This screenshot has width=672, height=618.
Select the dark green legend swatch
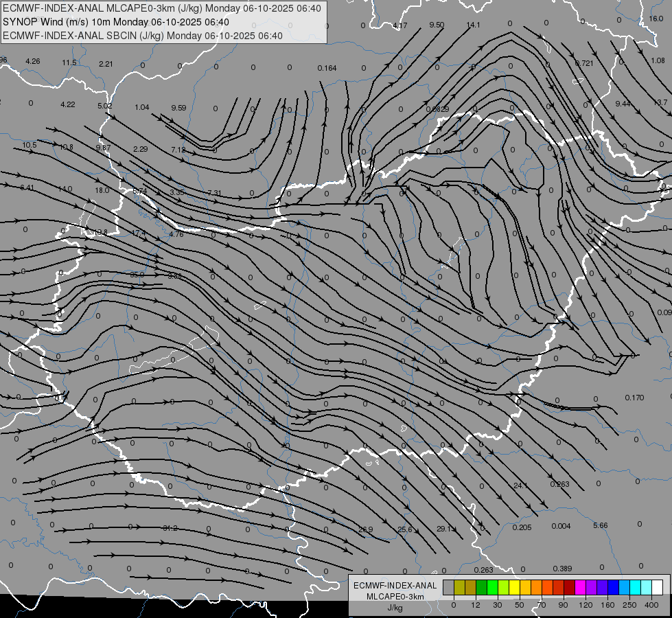click(481, 587)
